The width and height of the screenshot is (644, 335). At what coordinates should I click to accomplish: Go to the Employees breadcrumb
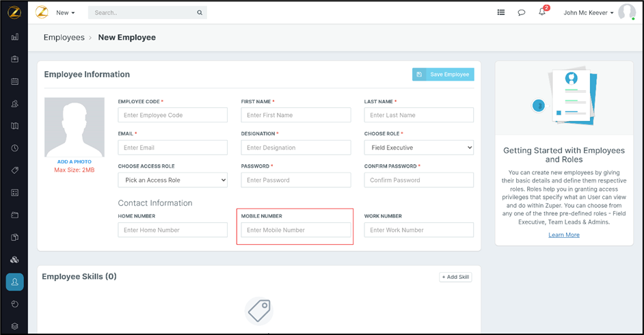64,38
